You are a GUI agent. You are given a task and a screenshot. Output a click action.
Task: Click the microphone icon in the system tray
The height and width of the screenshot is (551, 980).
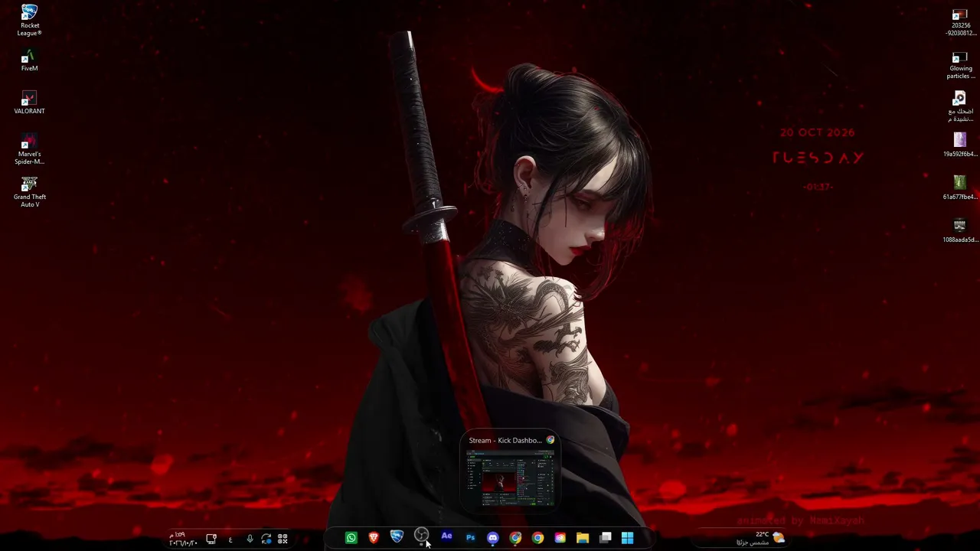click(250, 540)
